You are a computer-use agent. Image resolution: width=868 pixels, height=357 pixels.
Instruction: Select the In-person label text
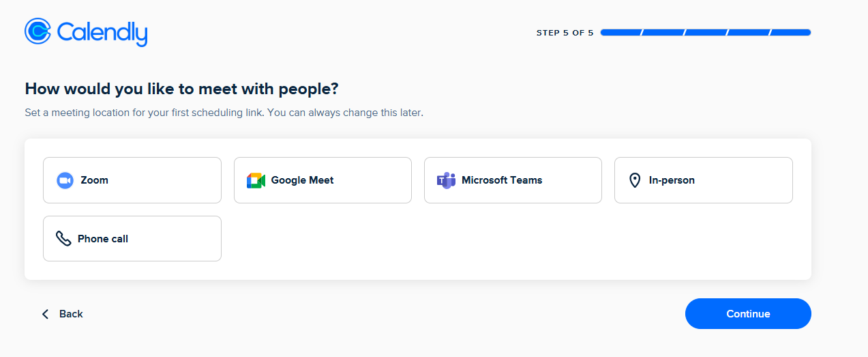click(x=672, y=180)
